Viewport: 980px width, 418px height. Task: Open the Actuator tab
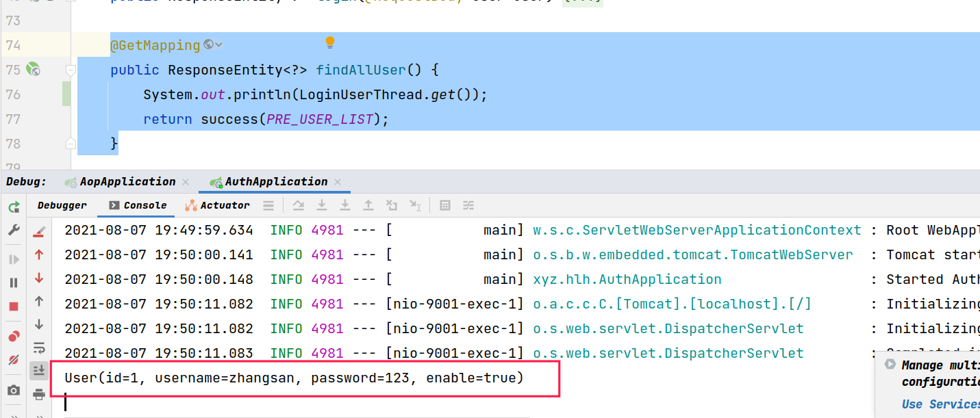click(218, 205)
